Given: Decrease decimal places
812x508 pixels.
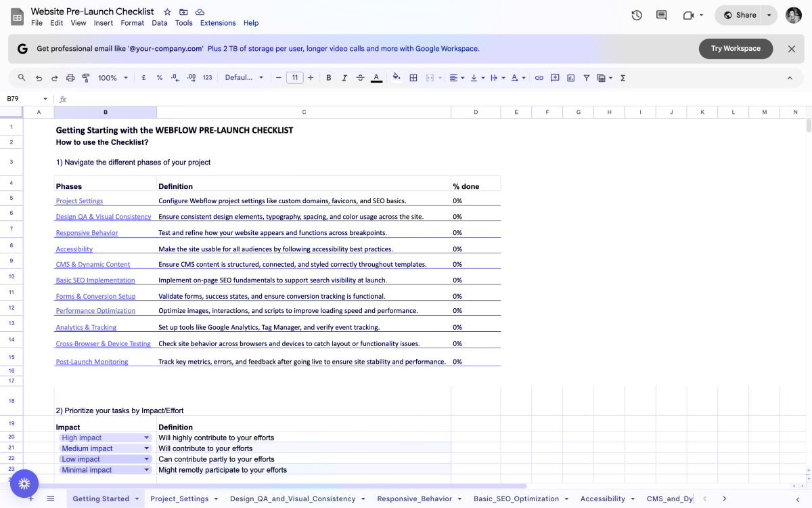Looking at the screenshot, I should pyautogui.click(x=175, y=78).
